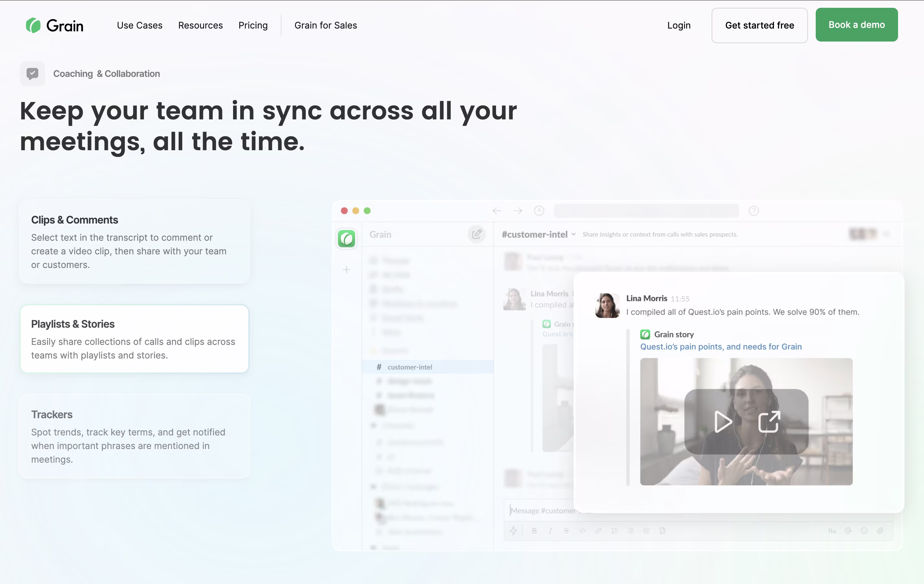Click the Coaching & Collaboration chat icon
This screenshot has height=584, width=924.
[32, 74]
